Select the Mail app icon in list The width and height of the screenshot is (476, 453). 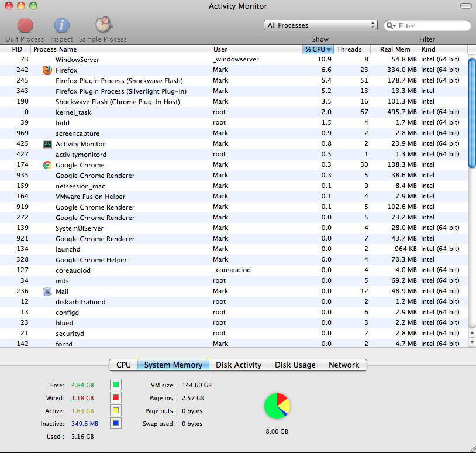pyautogui.click(x=47, y=291)
